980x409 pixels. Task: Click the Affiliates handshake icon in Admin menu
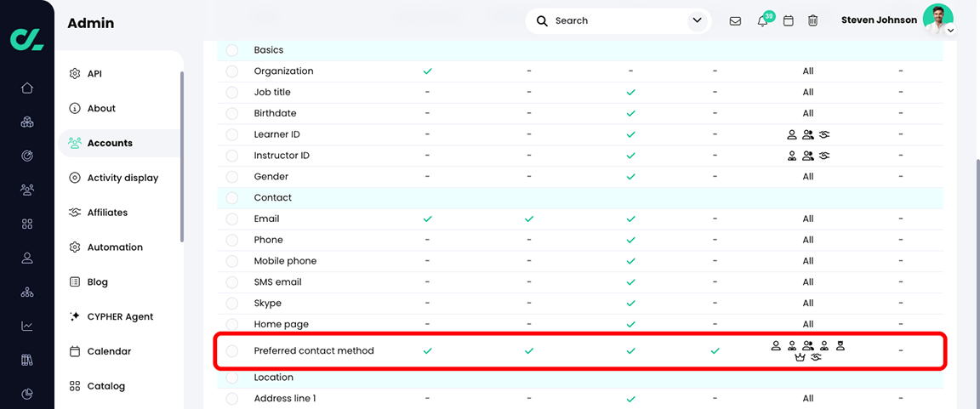tap(75, 213)
